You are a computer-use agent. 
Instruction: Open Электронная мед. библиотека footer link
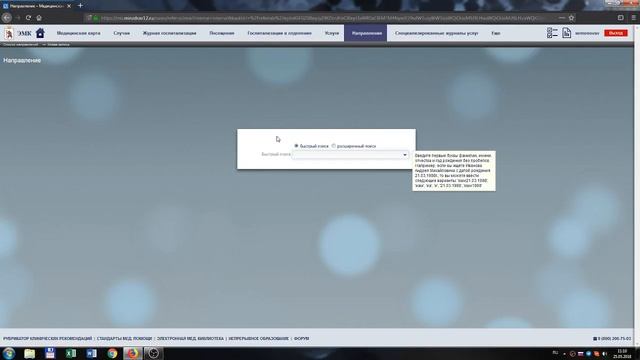[x=190, y=338]
